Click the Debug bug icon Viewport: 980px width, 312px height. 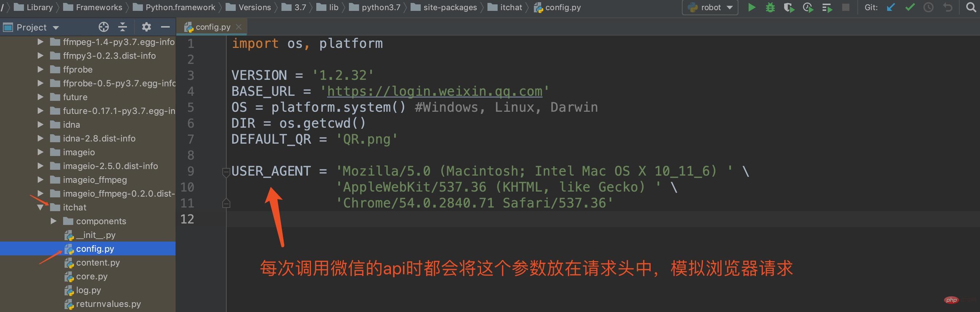point(770,7)
